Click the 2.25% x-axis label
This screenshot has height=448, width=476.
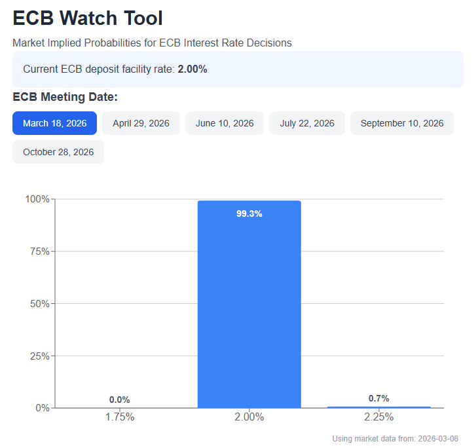379,417
